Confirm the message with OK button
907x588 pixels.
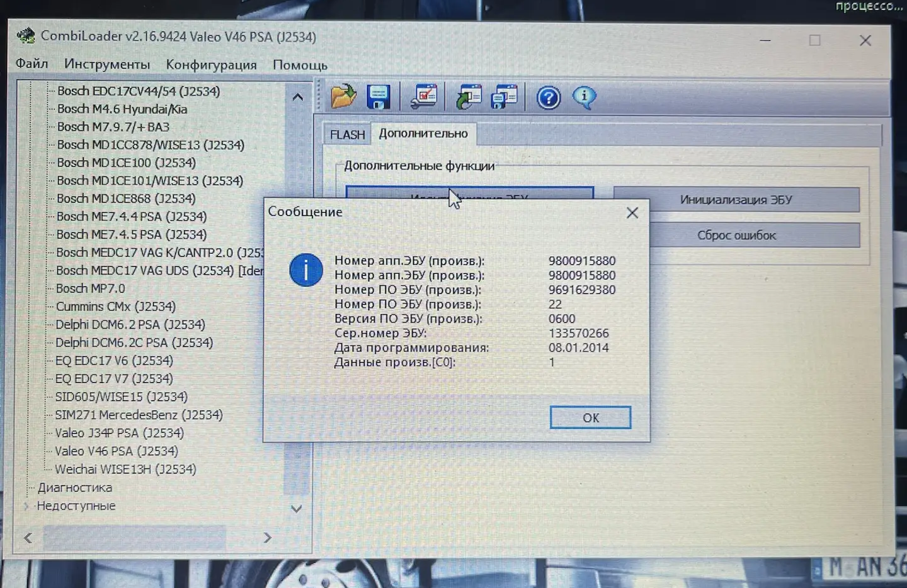tap(590, 417)
